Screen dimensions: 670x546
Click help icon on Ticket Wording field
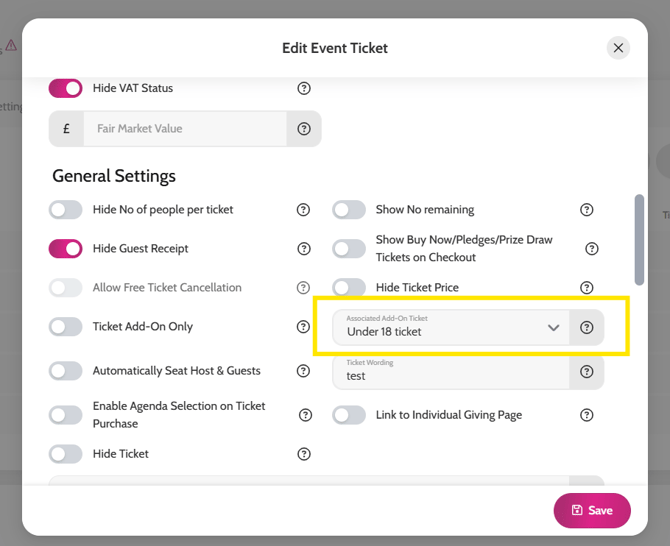click(x=587, y=372)
